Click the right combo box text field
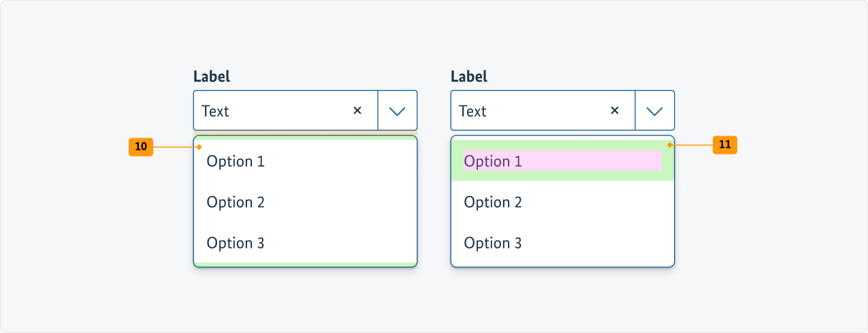868x333 pixels. pos(530,111)
